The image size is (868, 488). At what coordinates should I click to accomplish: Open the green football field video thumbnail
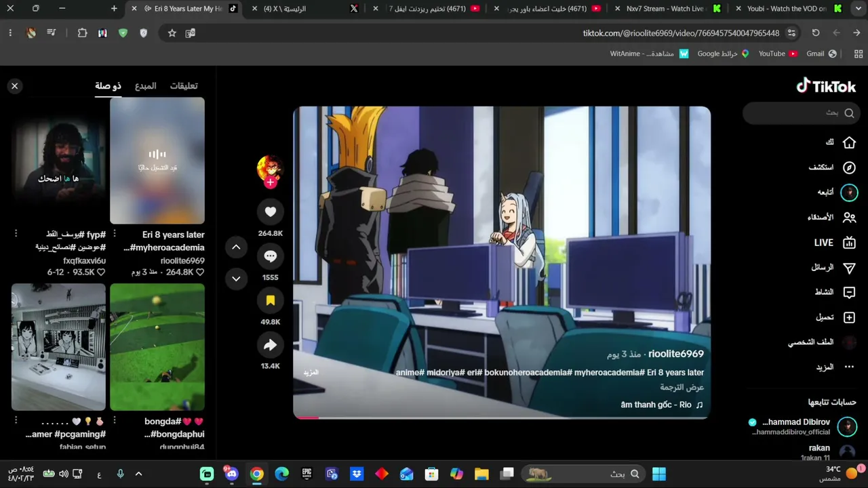click(x=157, y=347)
